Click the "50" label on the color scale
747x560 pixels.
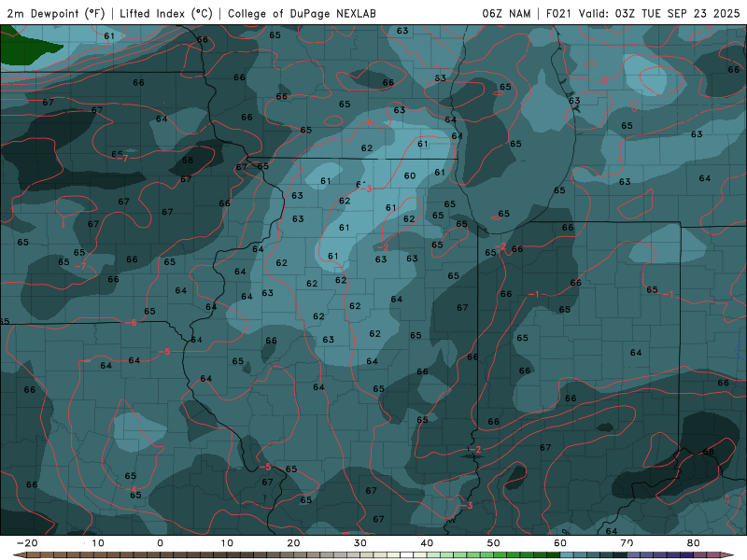pyautogui.click(x=494, y=543)
